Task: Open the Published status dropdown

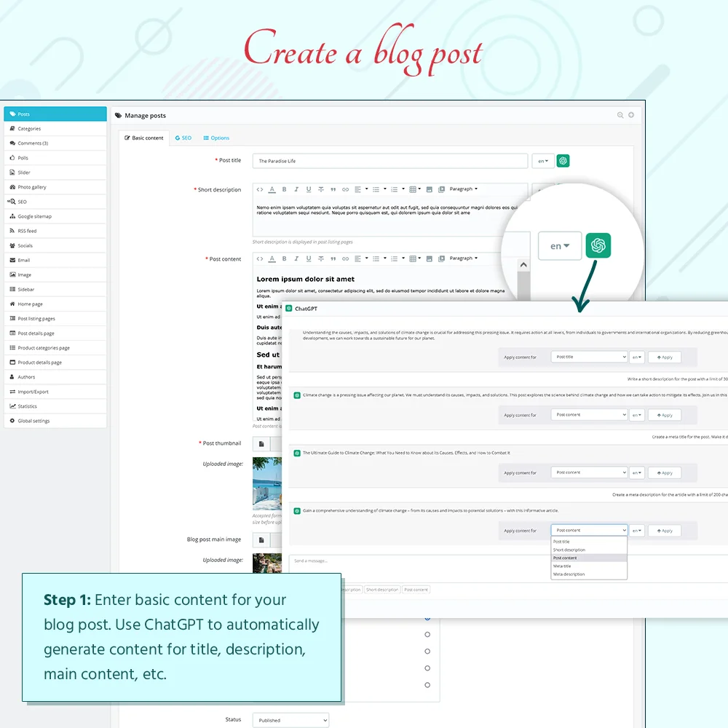Action: click(x=290, y=719)
